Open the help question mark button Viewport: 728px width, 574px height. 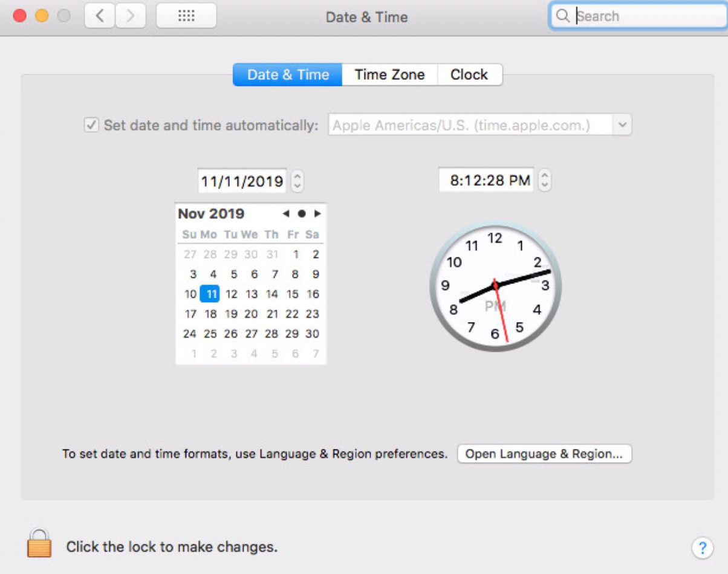point(702,548)
